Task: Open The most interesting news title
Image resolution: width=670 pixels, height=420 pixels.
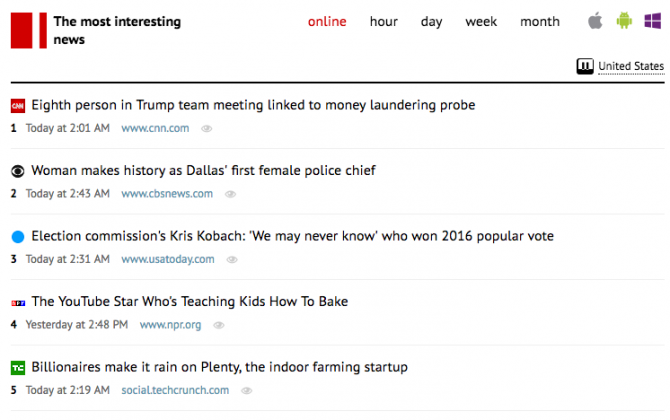Action: 117,30
